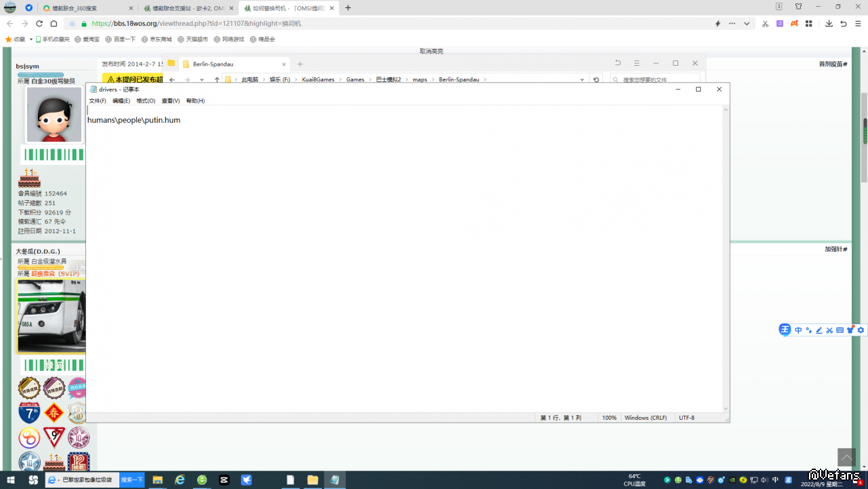
Task: Open the browser downloads icon
Action: tap(829, 23)
